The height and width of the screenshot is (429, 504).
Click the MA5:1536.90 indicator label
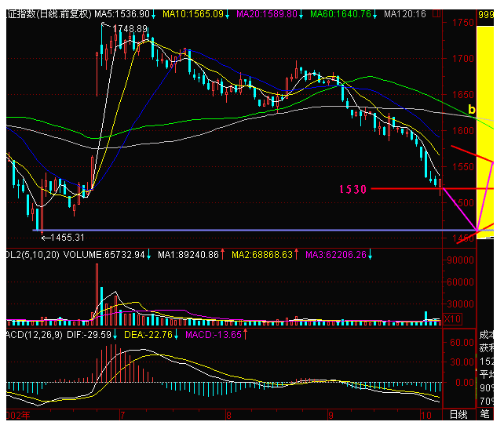point(122,14)
